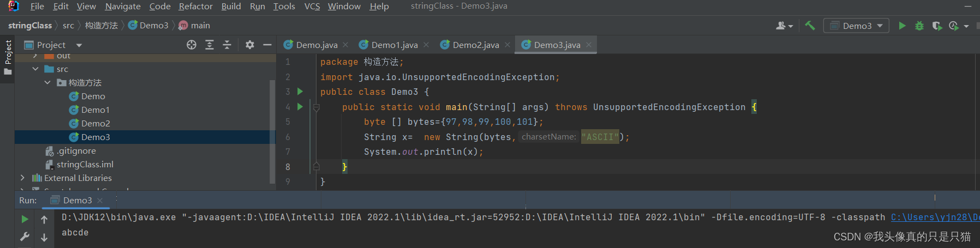Click the Collapse All icon in Project panel

(227, 45)
